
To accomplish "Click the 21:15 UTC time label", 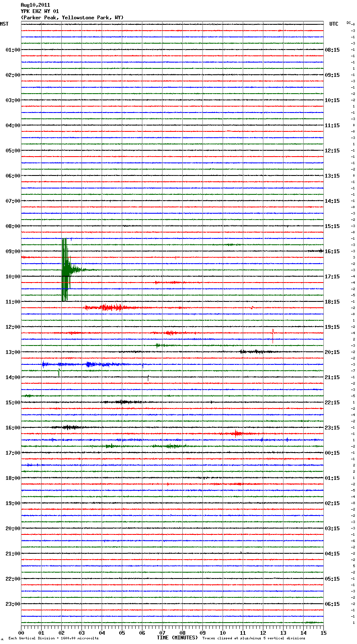I will [332, 377].
